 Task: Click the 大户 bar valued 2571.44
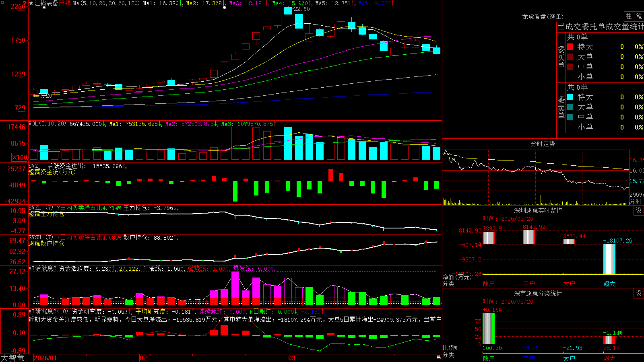[x=569, y=241]
